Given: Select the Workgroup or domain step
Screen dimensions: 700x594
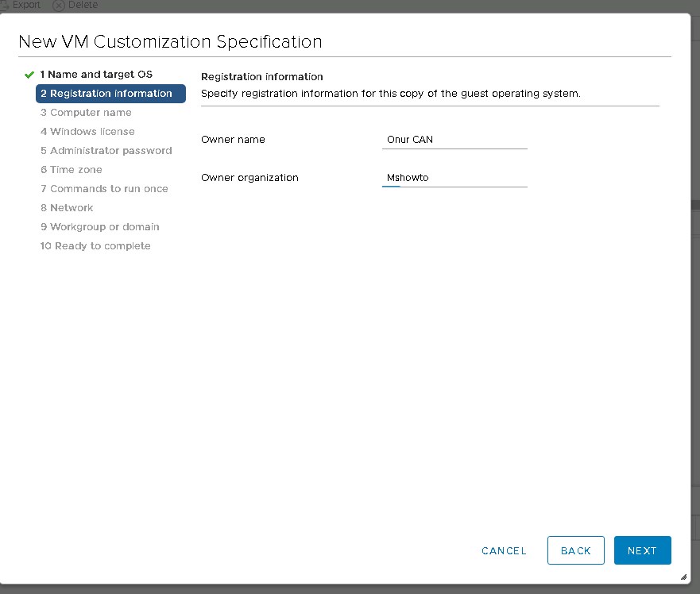Looking at the screenshot, I should point(100,227).
